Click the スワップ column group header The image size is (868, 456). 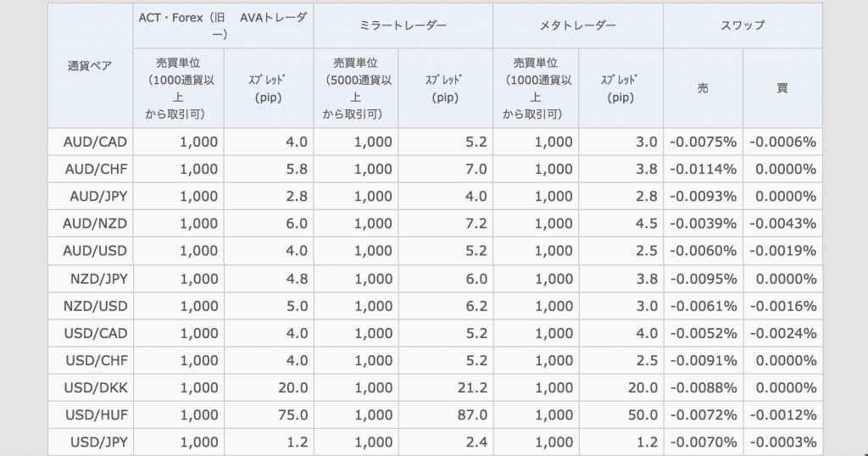click(x=743, y=25)
